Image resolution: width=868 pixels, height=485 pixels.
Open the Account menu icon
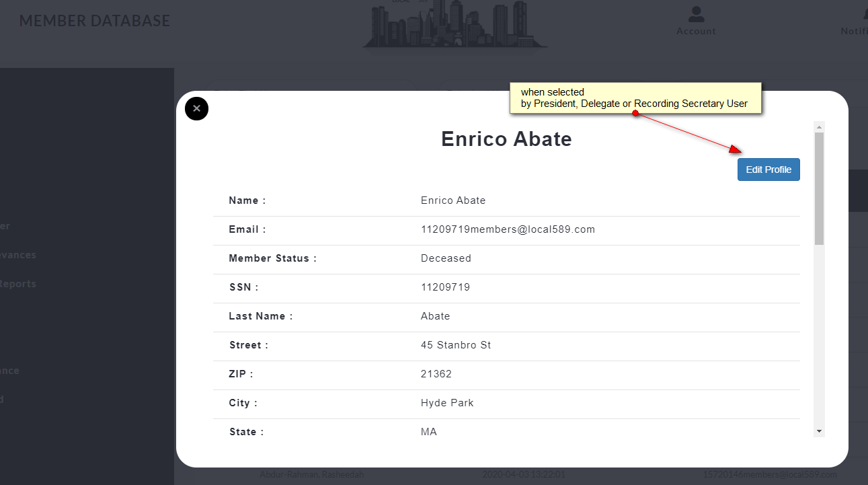pyautogui.click(x=696, y=20)
